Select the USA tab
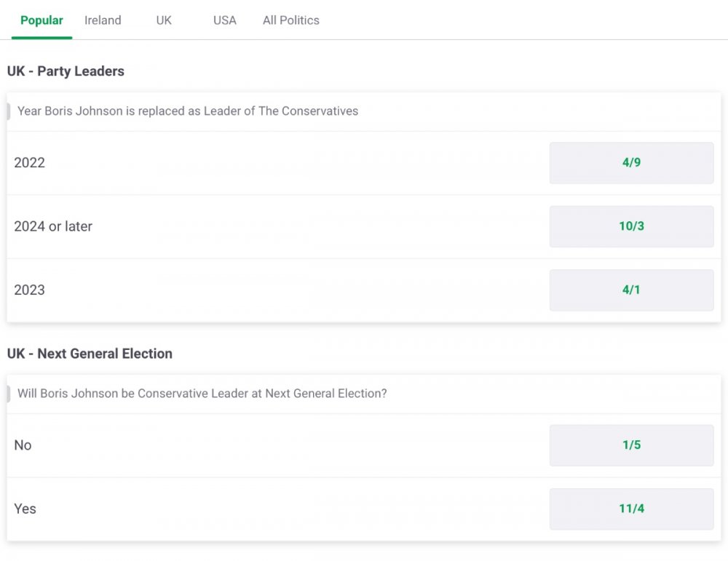728x561 pixels. coord(224,20)
